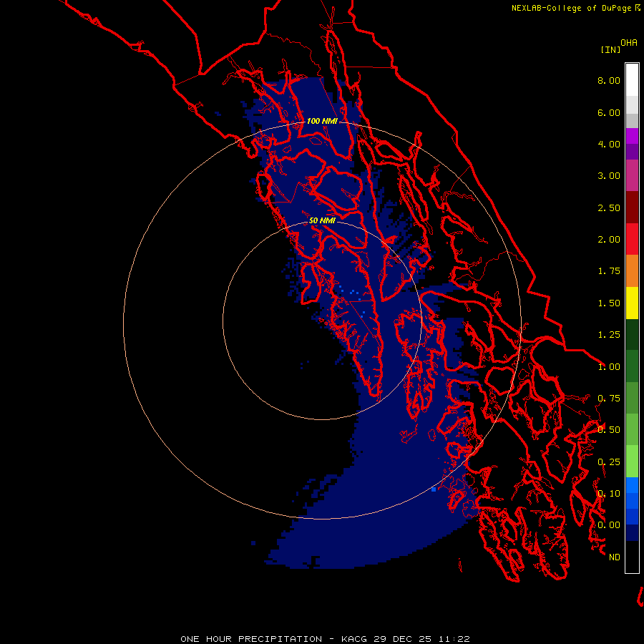Click the 4.00 legend value

[609, 144]
